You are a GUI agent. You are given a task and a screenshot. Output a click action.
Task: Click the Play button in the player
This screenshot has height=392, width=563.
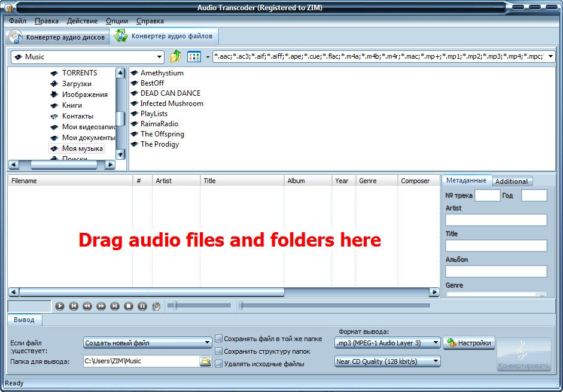[x=60, y=306]
